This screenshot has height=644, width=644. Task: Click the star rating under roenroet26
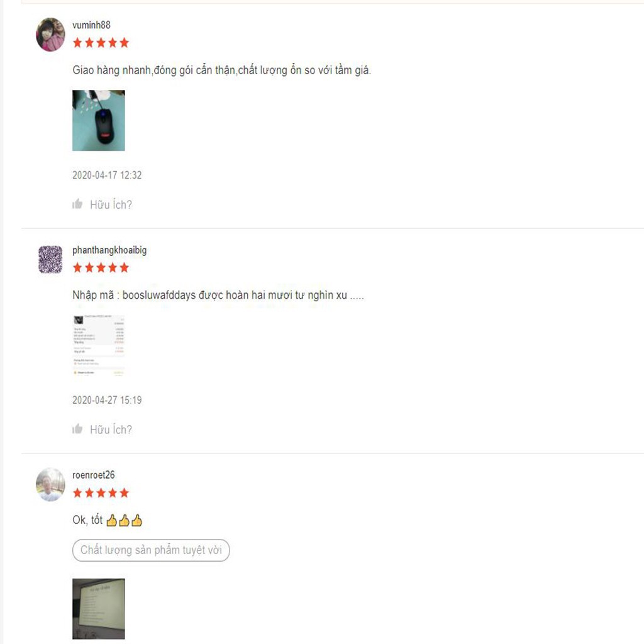click(101, 493)
